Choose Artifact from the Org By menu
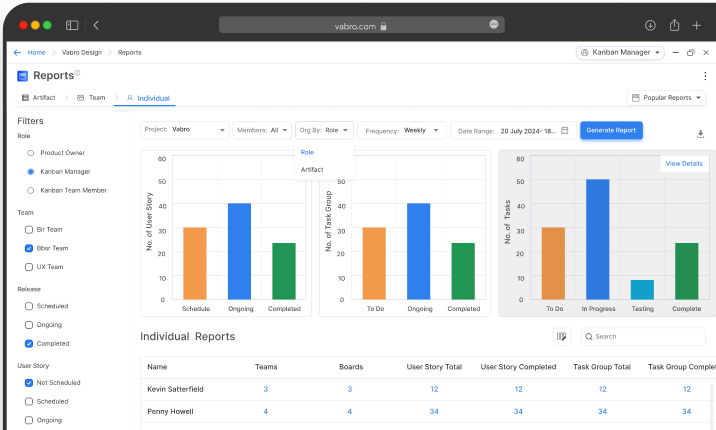This screenshot has width=716, height=430. click(311, 170)
